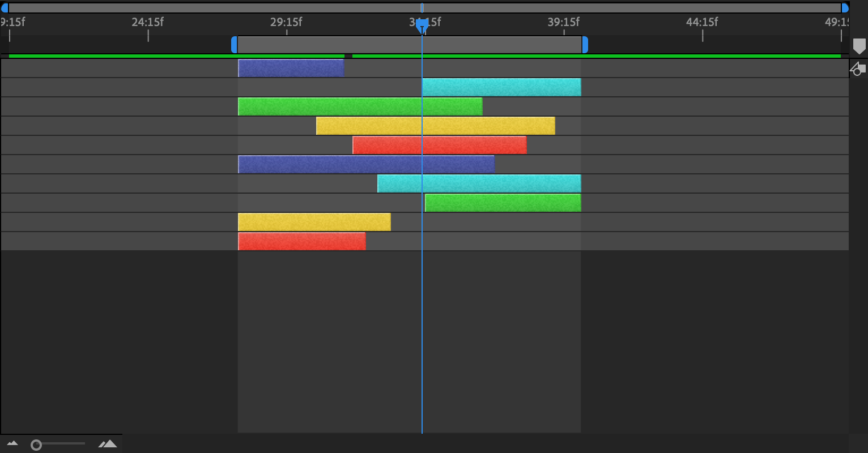Image resolution: width=868 pixels, height=453 pixels.
Task: Select the topmost blue layer bar
Action: pos(290,67)
